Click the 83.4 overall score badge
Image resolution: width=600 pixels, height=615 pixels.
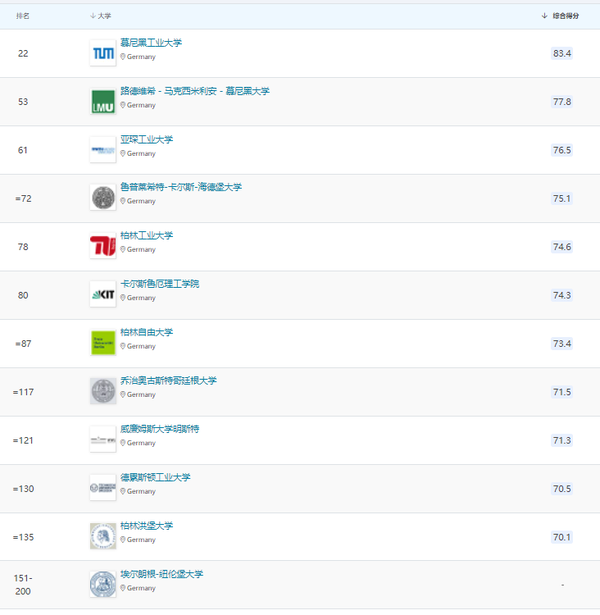[562, 53]
